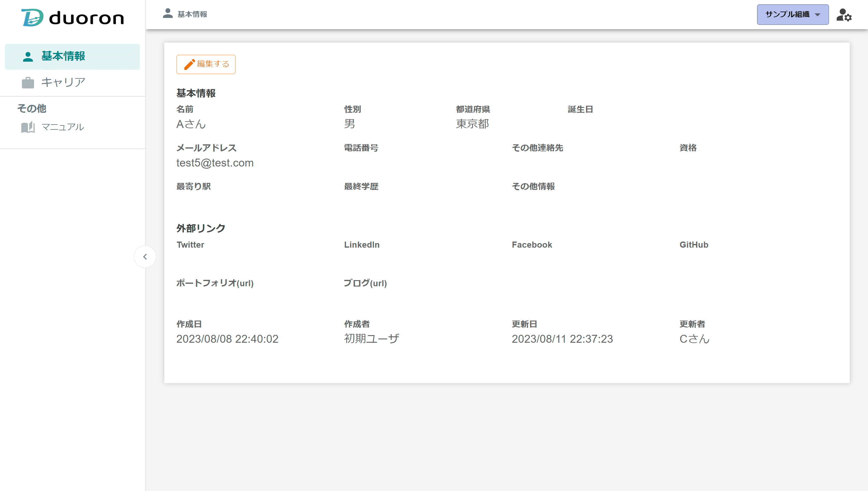The image size is (868, 491).
Task: Click the gender value 男
Action: tap(350, 124)
